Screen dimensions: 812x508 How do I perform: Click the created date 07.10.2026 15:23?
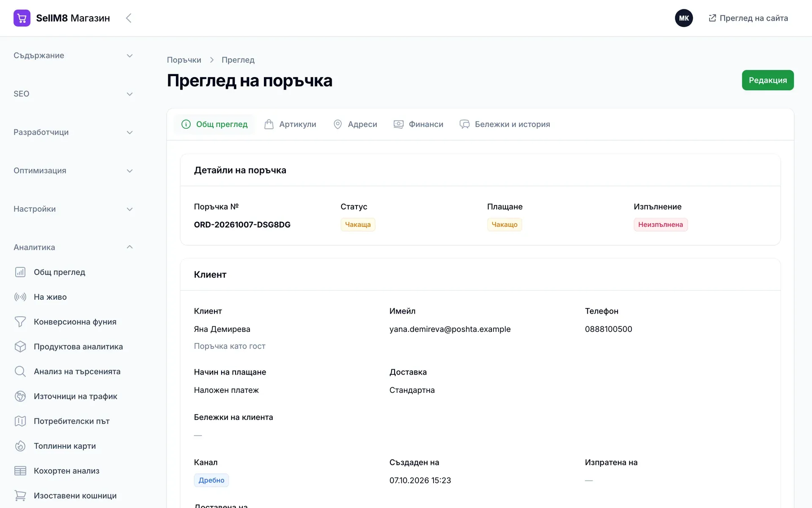(x=420, y=480)
